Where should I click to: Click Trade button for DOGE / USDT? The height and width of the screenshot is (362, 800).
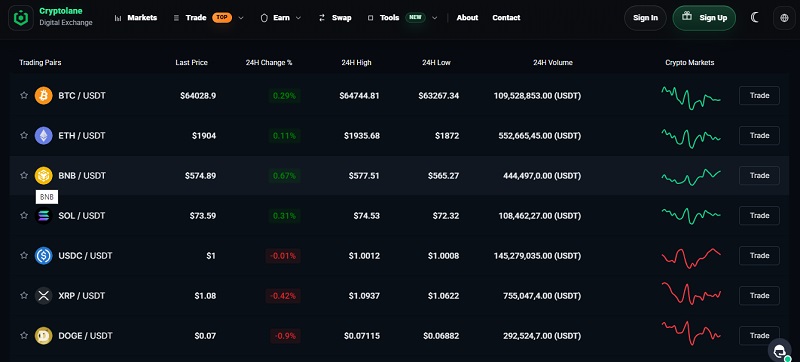click(x=759, y=335)
